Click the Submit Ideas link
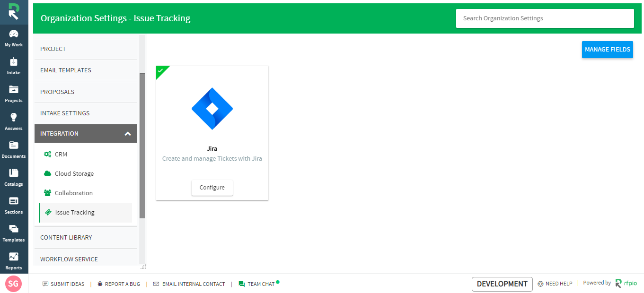644x293 pixels. (x=67, y=284)
